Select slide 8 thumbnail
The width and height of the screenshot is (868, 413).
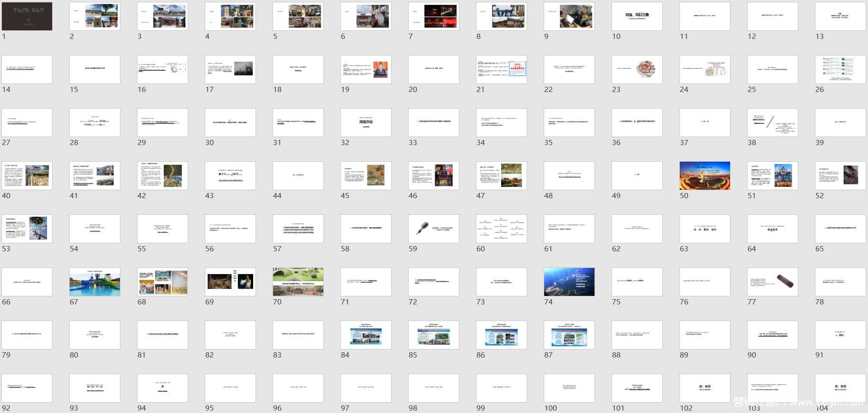[x=502, y=16]
